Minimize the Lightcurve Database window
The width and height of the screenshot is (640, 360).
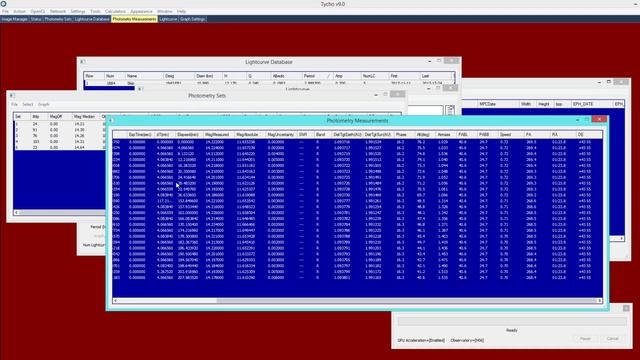click(x=430, y=61)
